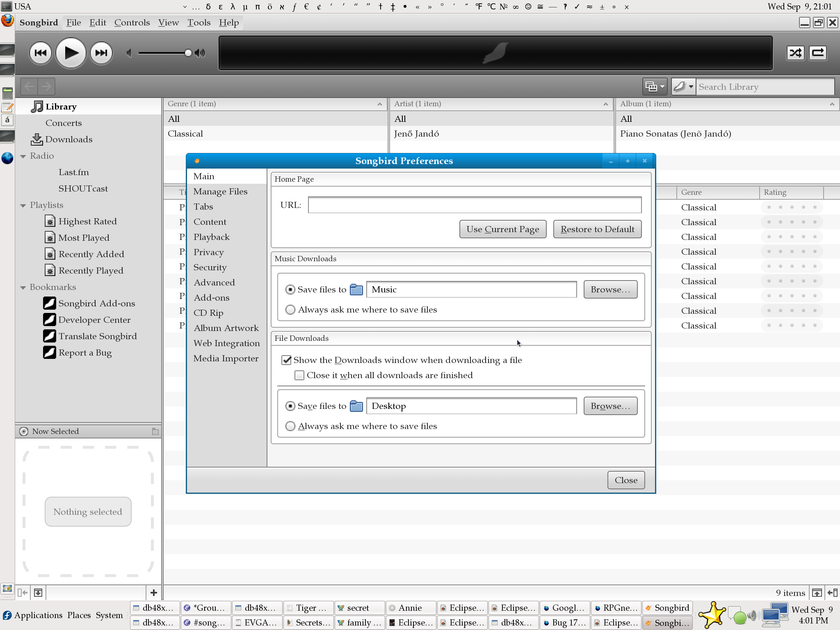
Task: Click Restore to Default button
Action: 597,229
